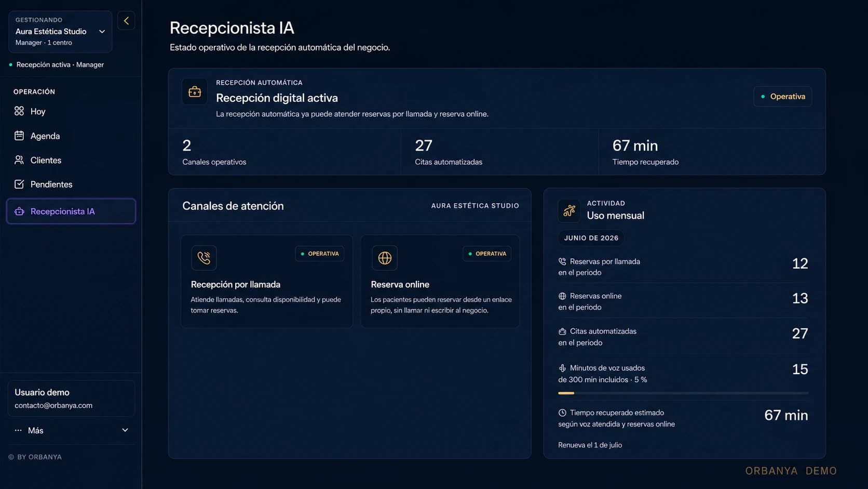Click the Recepción automática robot icon
The height and width of the screenshot is (489, 868).
(195, 91)
